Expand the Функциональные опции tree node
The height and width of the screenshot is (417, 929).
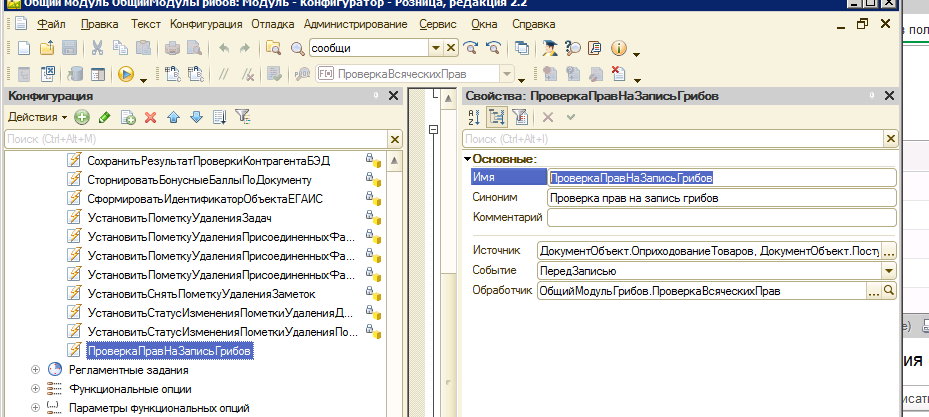[35, 389]
